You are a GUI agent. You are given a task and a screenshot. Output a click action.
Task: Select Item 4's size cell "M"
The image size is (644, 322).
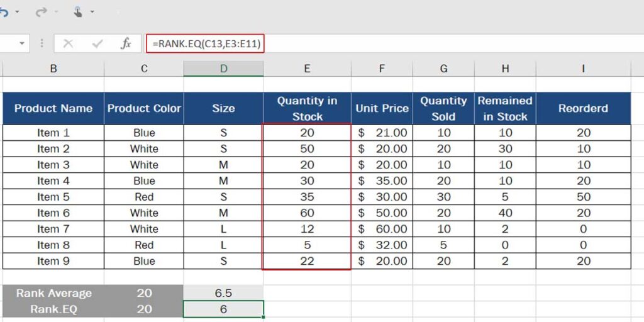coord(223,180)
